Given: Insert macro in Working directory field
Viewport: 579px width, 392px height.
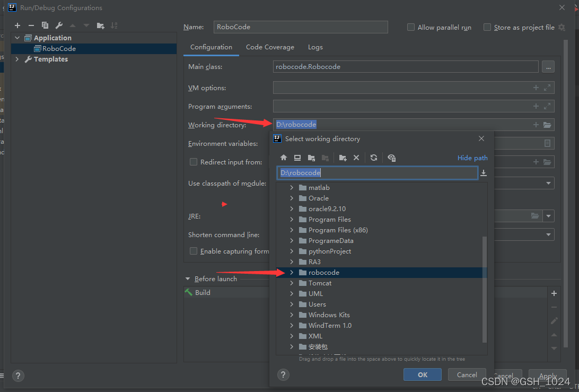Looking at the screenshot, I should click(x=536, y=125).
